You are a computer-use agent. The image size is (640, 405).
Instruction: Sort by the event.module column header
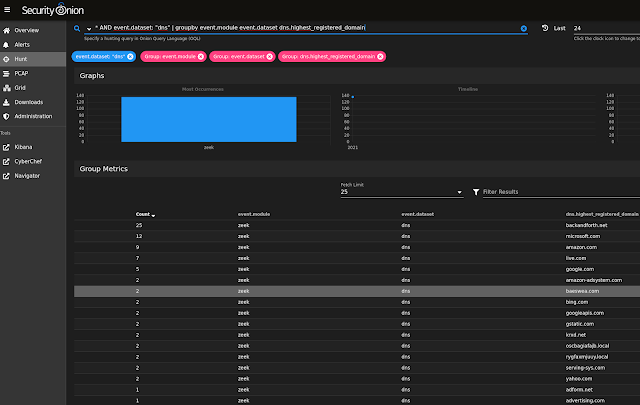254,214
